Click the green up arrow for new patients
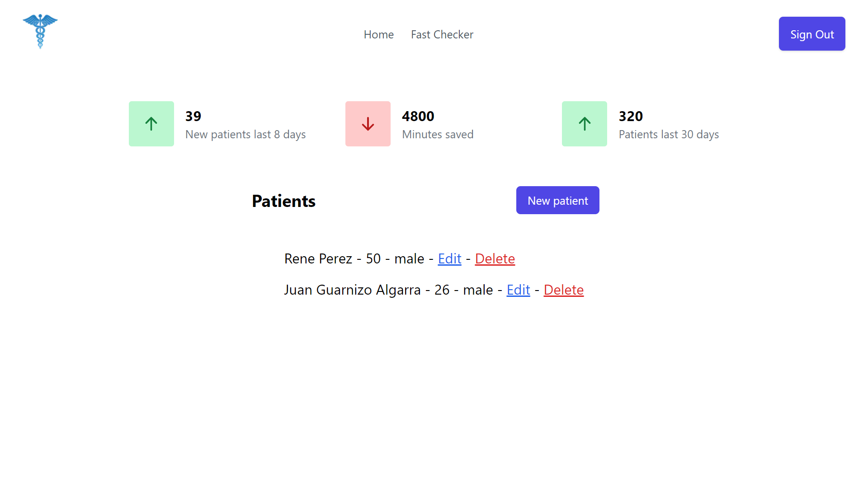868x488 pixels. click(x=151, y=124)
